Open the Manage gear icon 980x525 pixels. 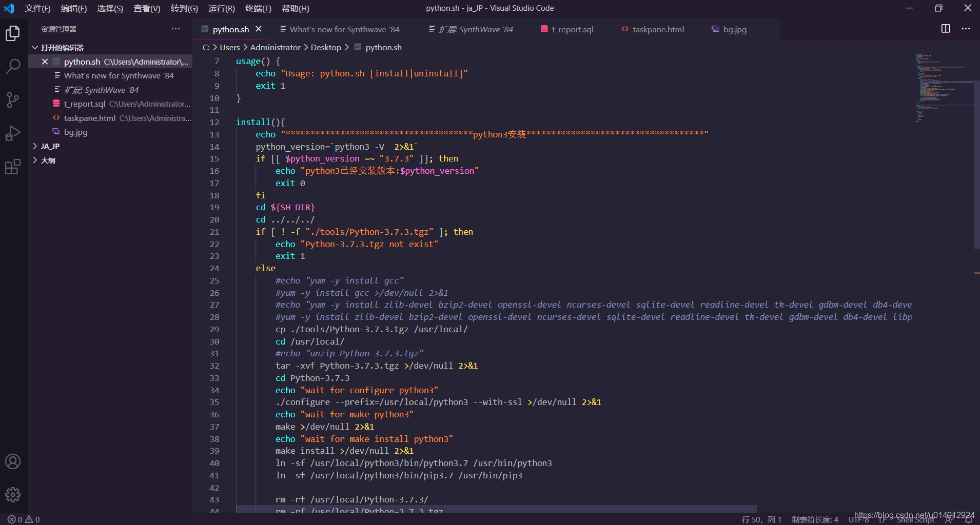(x=13, y=495)
